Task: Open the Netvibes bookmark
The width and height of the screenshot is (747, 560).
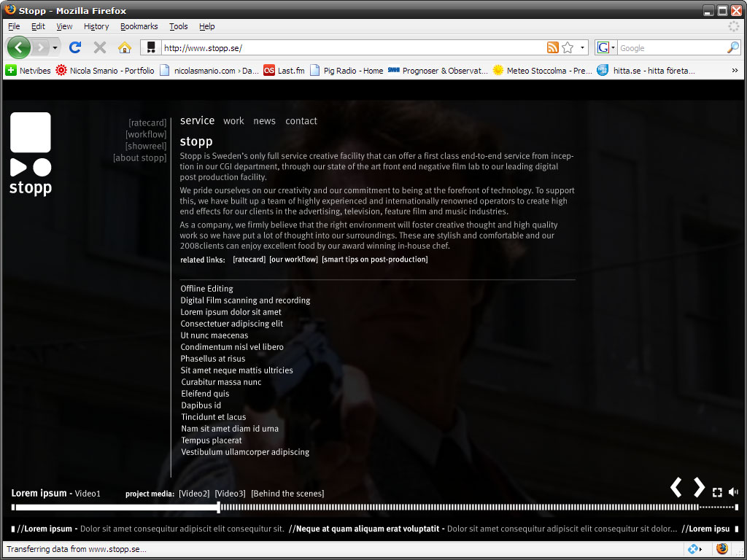Action: coord(28,71)
